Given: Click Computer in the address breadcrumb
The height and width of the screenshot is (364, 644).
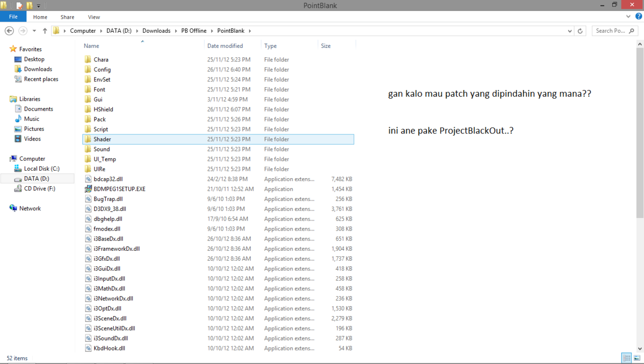Looking at the screenshot, I should tap(83, 31).
